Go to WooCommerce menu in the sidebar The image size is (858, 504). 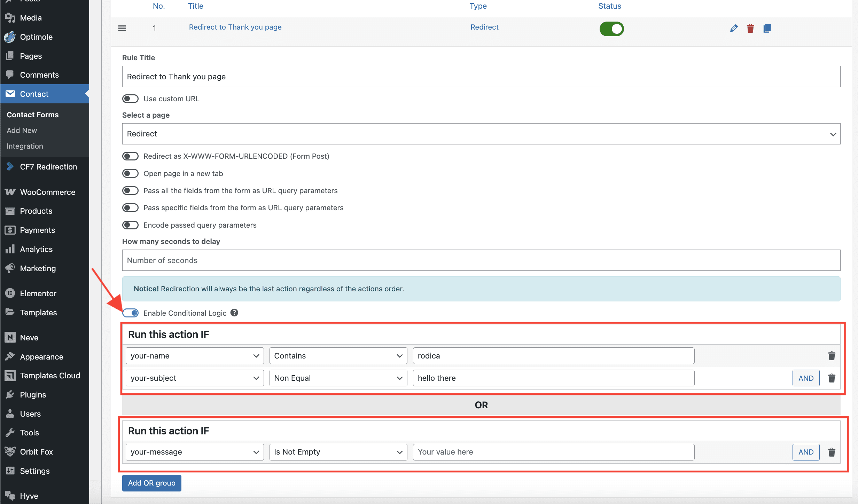[47, 192]
